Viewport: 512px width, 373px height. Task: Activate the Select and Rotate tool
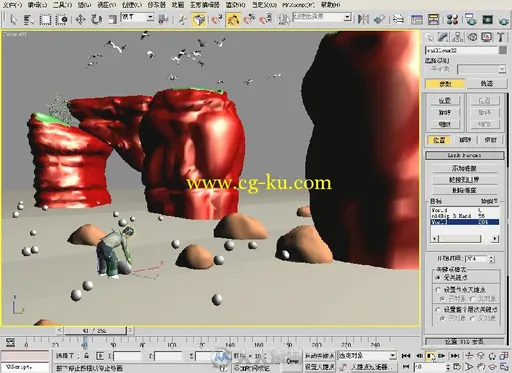tap(96, 19)
